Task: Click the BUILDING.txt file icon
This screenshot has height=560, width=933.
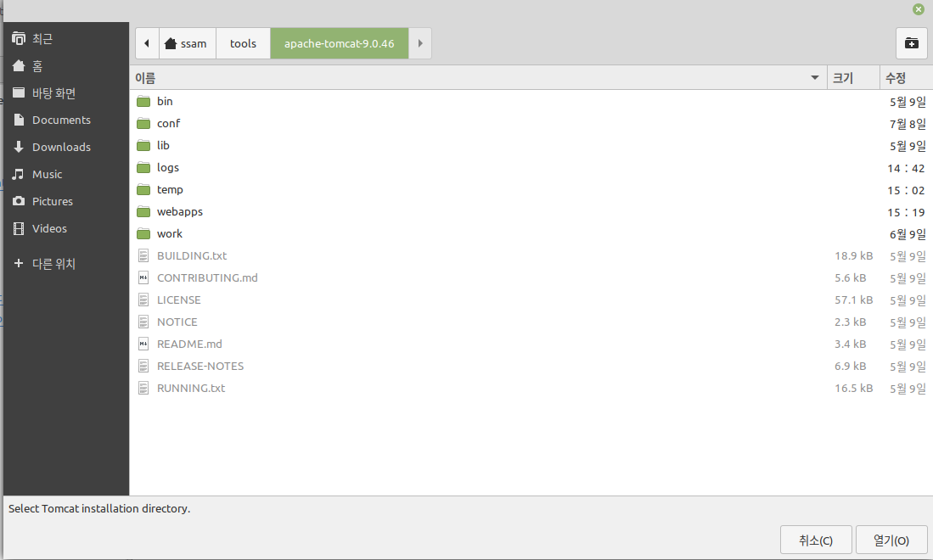Action: pos(143,255)
